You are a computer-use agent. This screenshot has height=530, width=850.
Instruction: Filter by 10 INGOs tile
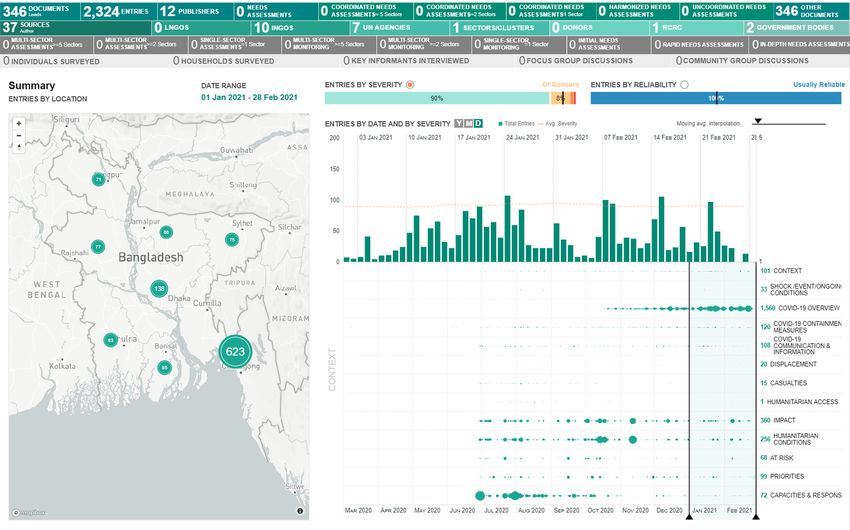[300, 27]
